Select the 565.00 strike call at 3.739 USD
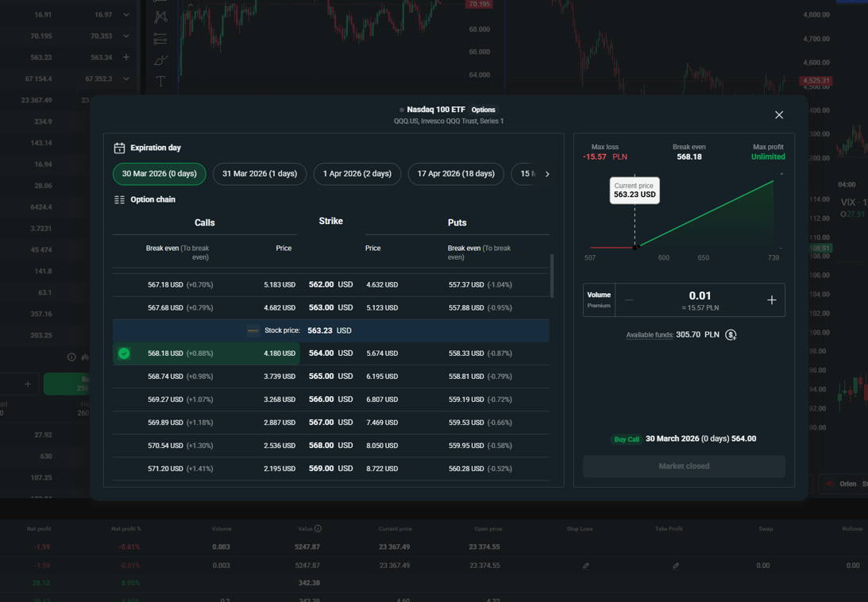The height and width of the screenshot is (602, 868). tap(280, 376)
